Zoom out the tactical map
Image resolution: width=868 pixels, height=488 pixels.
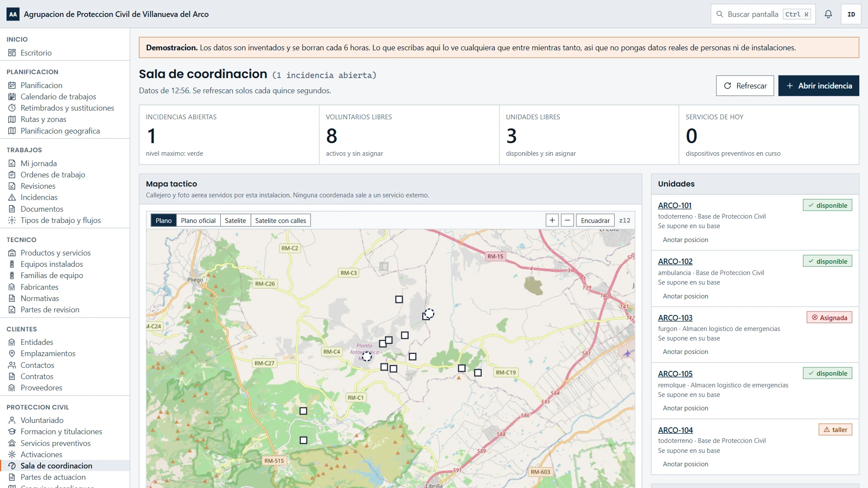coord(567,220)
